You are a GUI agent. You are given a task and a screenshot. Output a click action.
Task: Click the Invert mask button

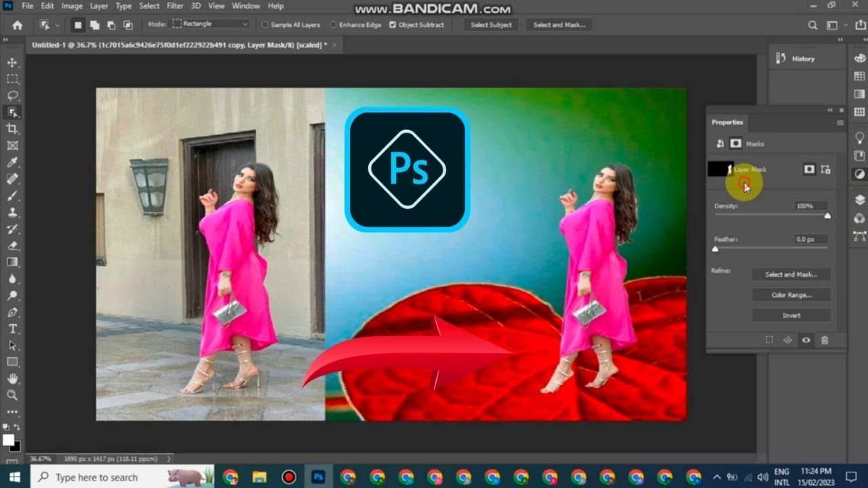(x=791, y=315)
